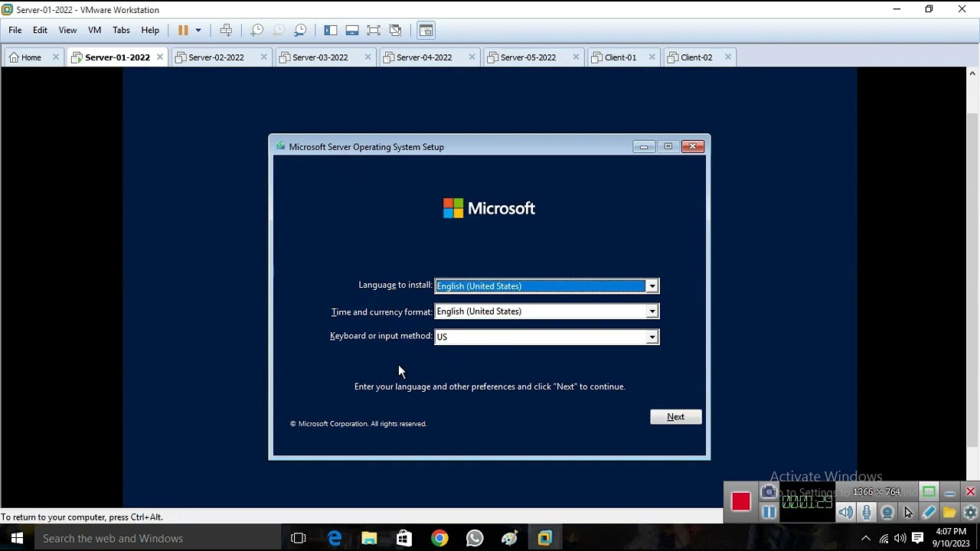
Task: Pause the VM with the toolbar suspend icon
Action: click(183, 30)
